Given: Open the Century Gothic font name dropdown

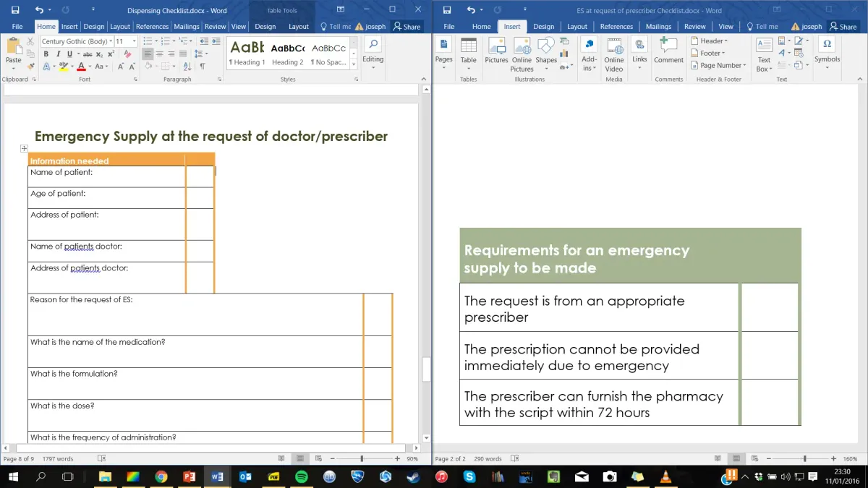Looking at the screenshot, I should point(111,42).
